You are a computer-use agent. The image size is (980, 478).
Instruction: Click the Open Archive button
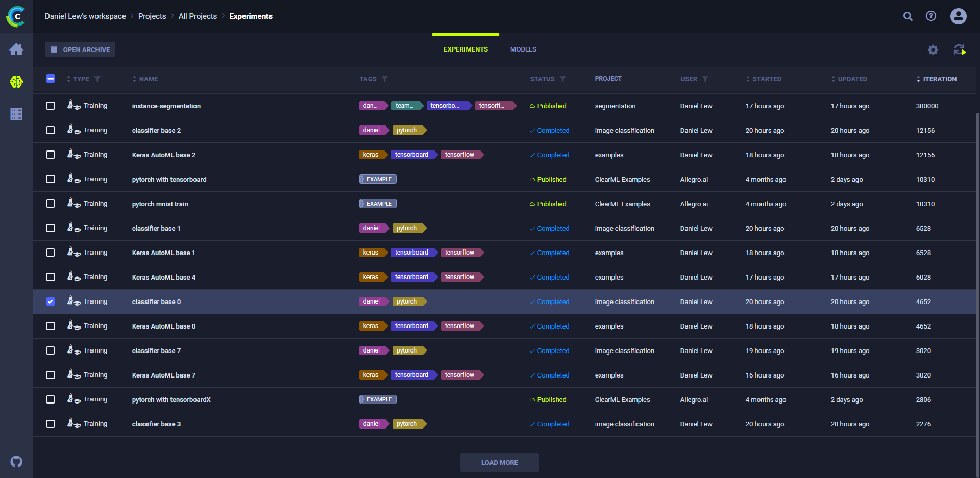coord(80,49)
